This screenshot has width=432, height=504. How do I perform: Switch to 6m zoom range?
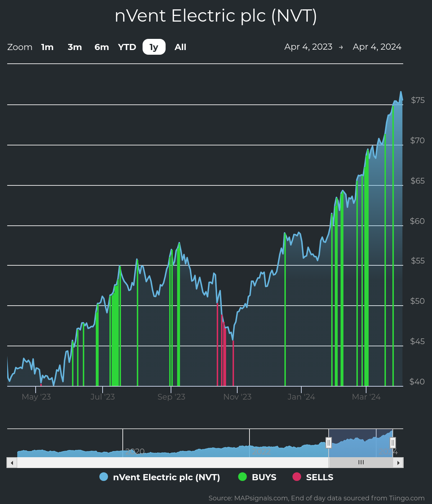coord(102,47)
